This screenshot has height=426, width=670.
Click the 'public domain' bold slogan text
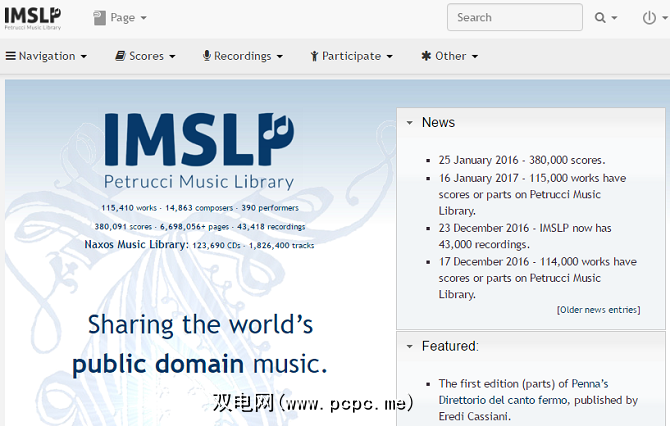(158, 364)
